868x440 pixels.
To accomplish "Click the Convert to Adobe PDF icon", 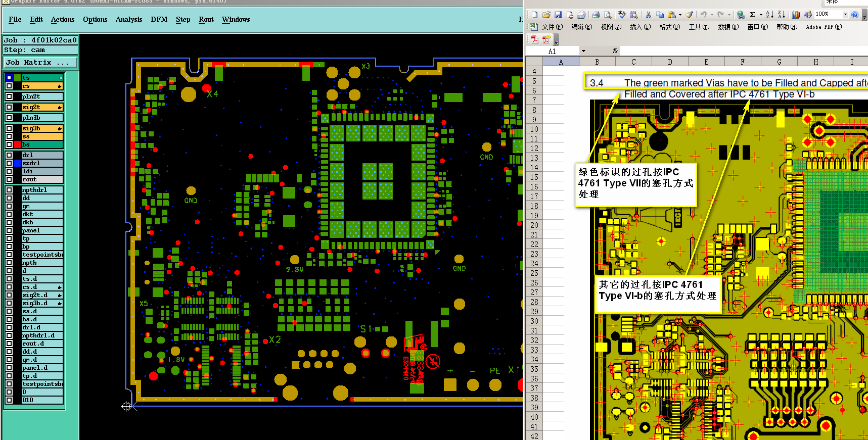I will coord(534,39).
